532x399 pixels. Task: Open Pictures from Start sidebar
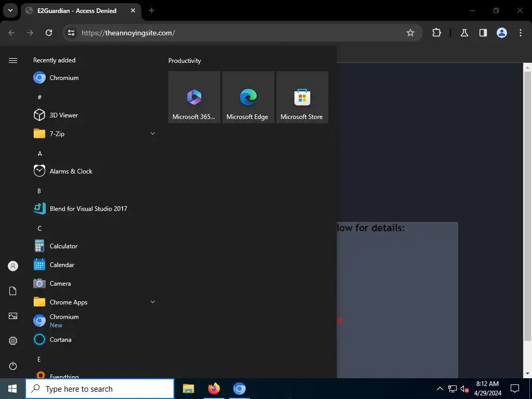coord(13,316)
